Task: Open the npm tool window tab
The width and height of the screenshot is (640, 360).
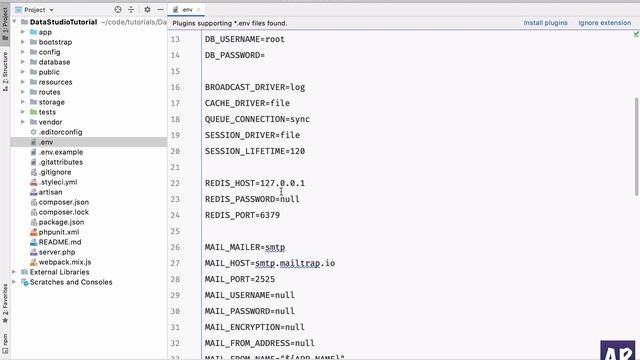Action: point(5,343)
